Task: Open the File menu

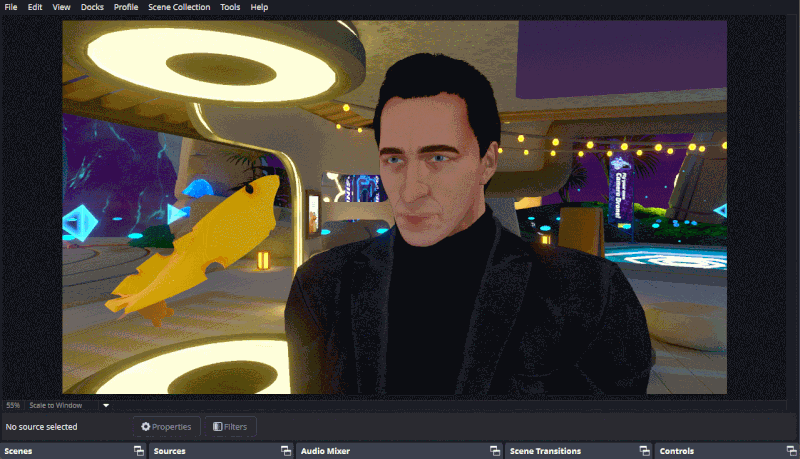Action: click(x=11, y=7)
